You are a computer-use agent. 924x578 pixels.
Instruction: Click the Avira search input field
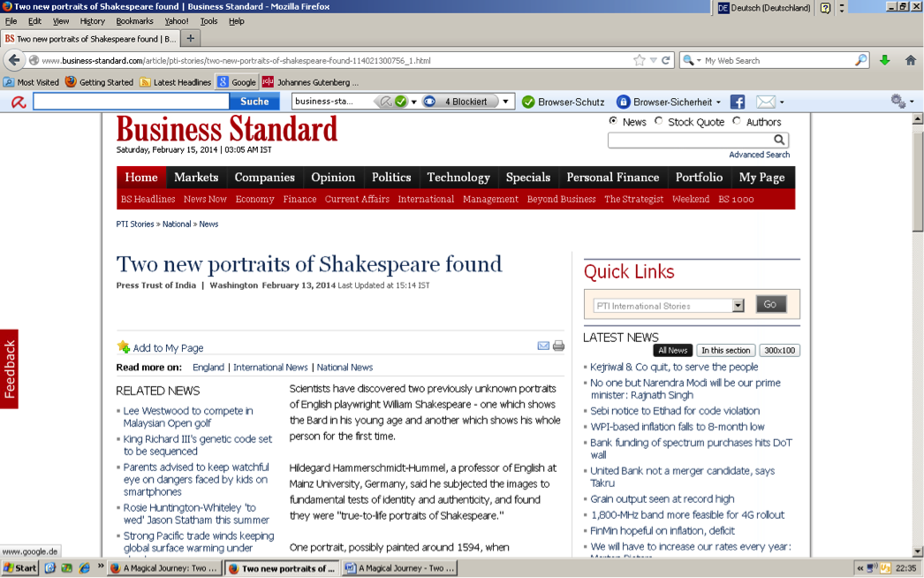pyautogui.click(x=131, y=102)
